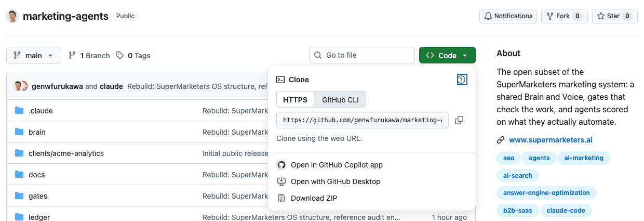Star the repository
Viewport: 644px width, 221px height.
(x=614, y=16)
